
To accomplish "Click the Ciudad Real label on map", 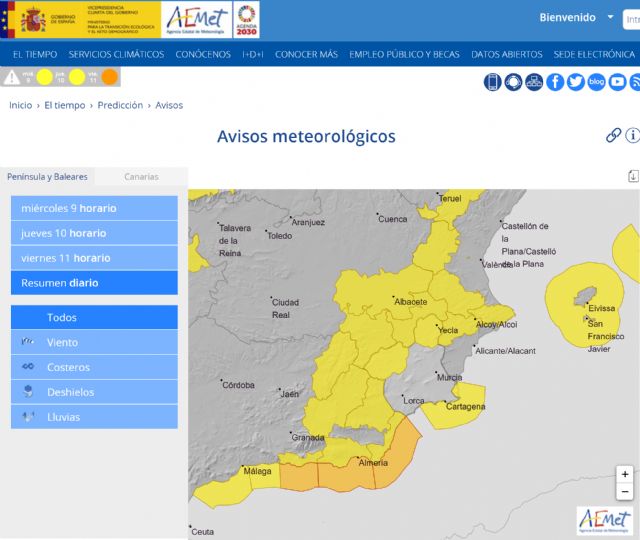I will coord(285,309).
